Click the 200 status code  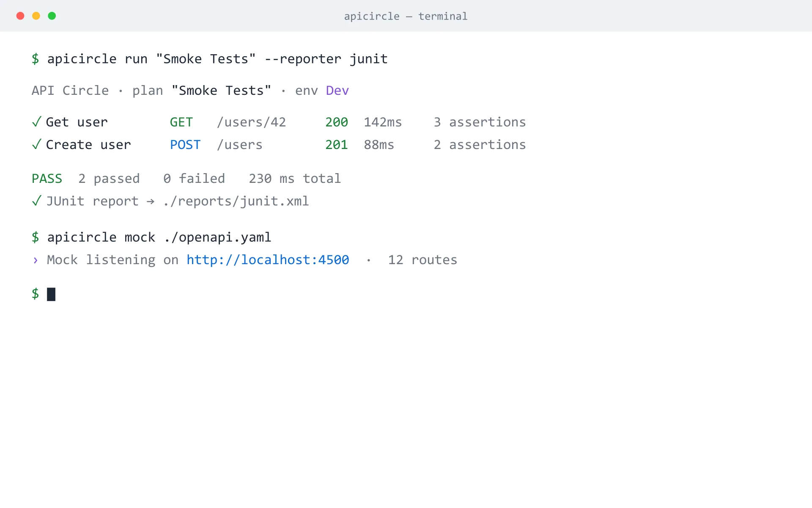[337, 122]
